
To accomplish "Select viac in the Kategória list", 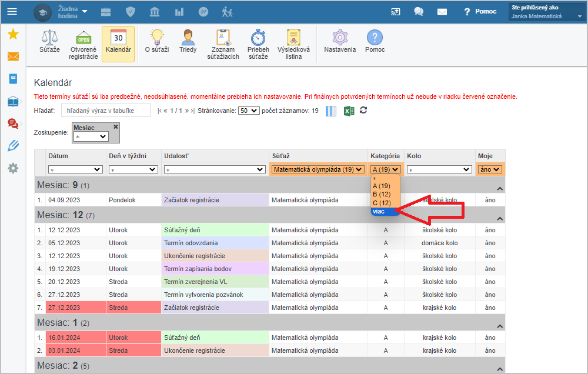I will click(x=386, y=212).
